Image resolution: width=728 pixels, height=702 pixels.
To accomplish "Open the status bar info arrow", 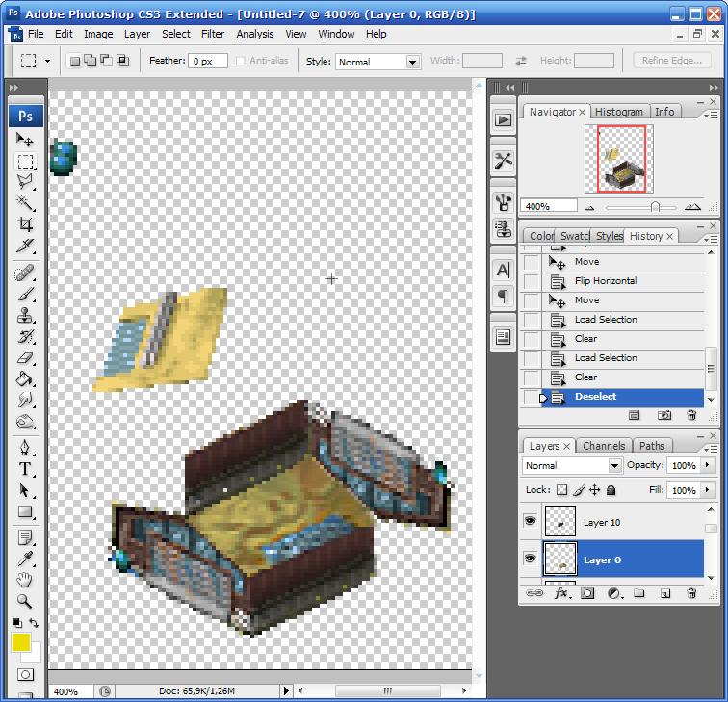I will pyautogui.click(x=286, y=690).
